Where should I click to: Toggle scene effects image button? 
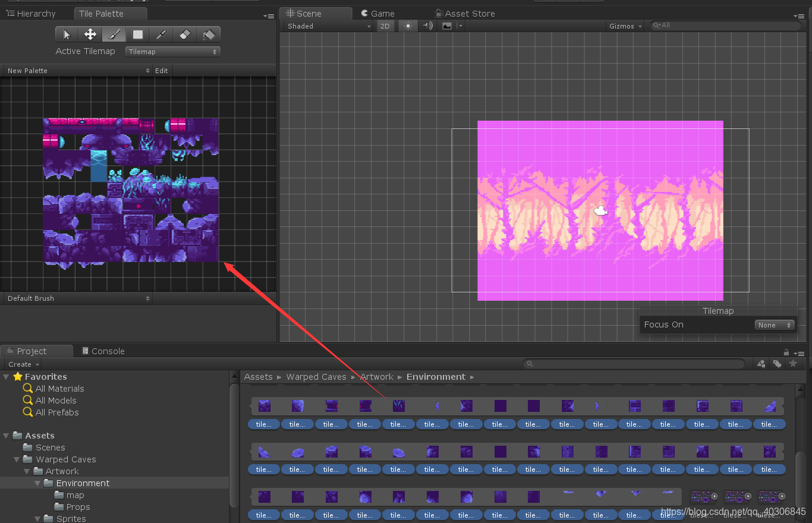click(446, 26)
